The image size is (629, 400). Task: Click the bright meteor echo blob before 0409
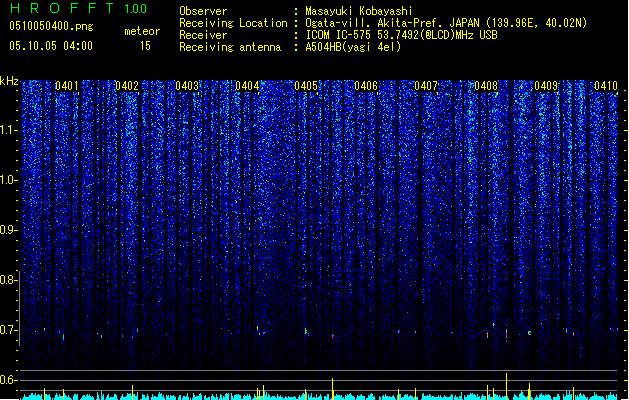(530, 333)
